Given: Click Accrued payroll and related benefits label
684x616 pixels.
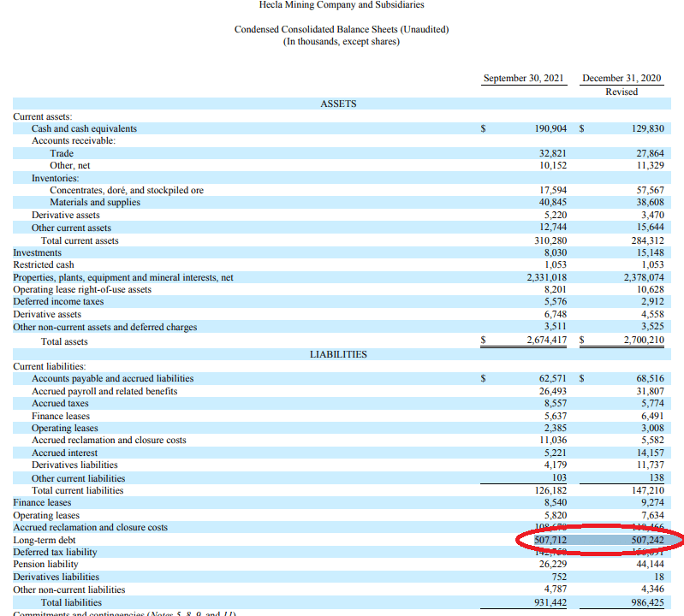Looking at the screenshot, I should point(104,391).
